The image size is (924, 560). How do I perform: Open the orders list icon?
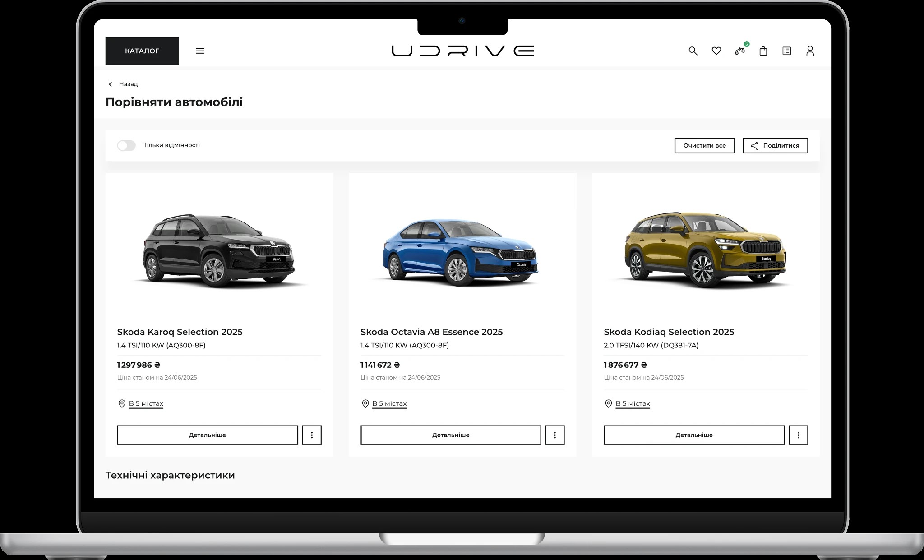[787, 51]
